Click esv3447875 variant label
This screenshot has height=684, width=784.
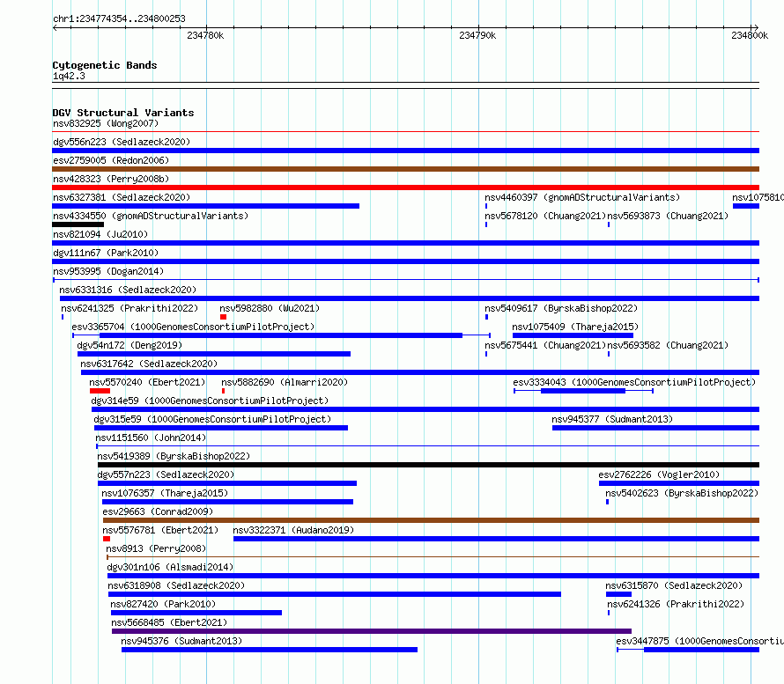click(699, 641)
